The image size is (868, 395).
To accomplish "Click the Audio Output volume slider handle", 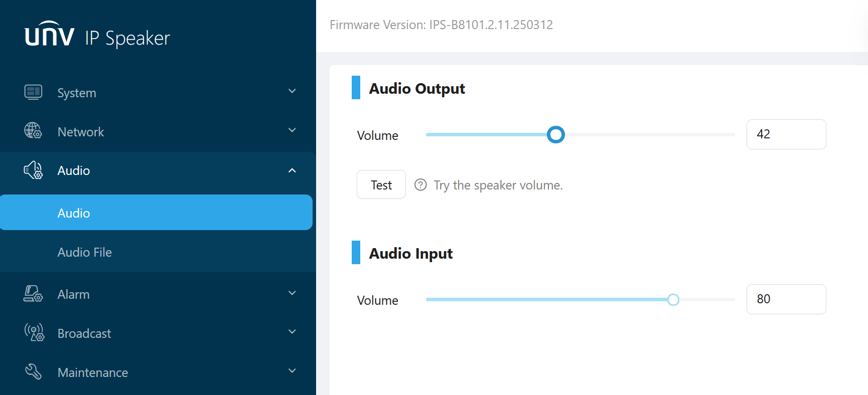I will [556, 134].
